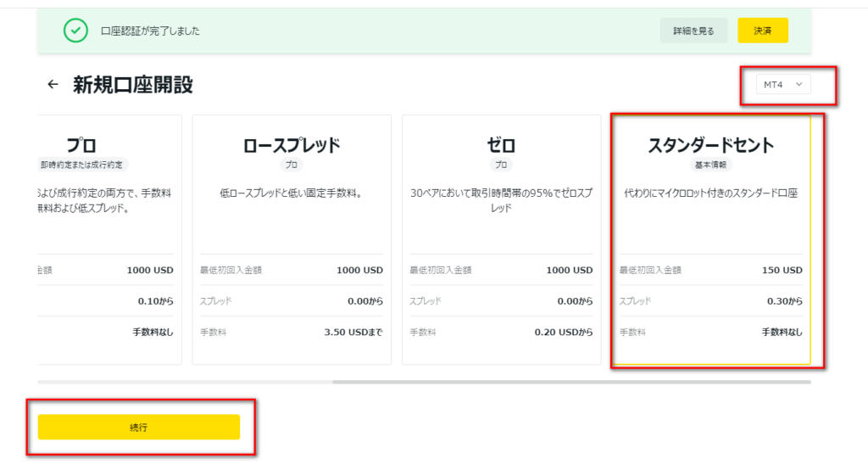868x465 pixels.
Task: Click the back arrow beside 新規口座開設
Action: click(x=53, y=84)
